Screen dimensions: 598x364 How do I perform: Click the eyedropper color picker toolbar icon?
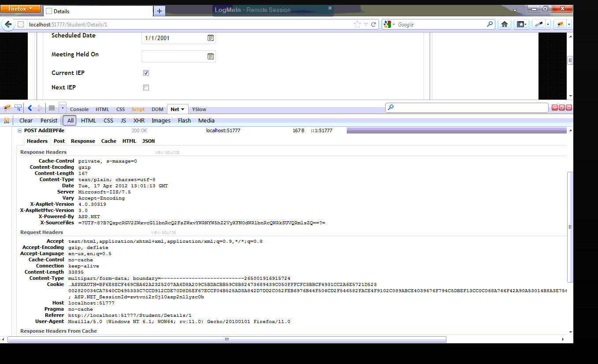coord(538,25)
